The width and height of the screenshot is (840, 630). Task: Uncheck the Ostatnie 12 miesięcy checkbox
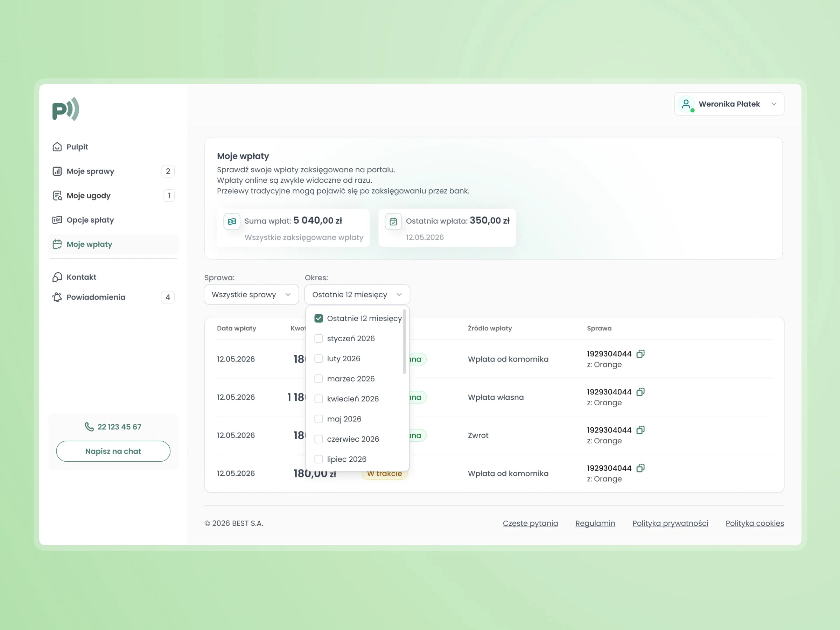pyautogui.click(x=318, y=318)
